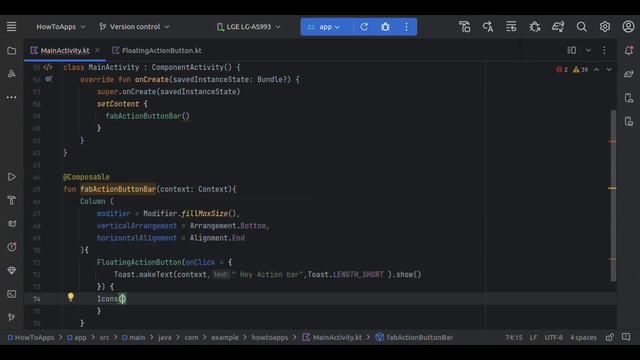The image size is (640, 360).
Task: Go to previous highlighted error arrow
Action: click(597, 70)
